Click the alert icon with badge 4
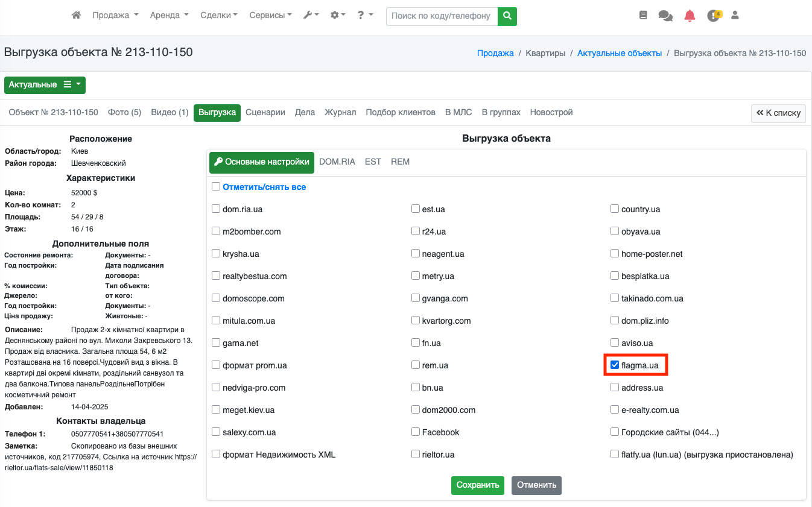This screenshot has width=812, height=507. 714,16
